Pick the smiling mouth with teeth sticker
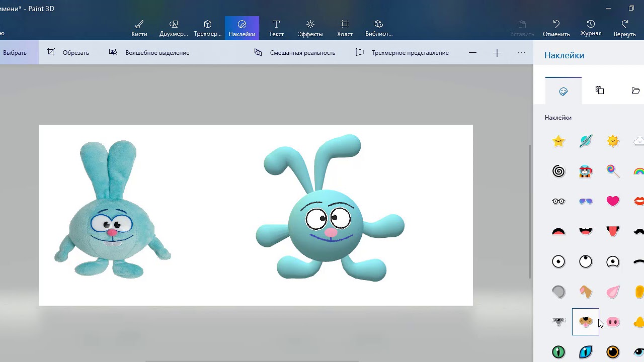This screenshot has height=362, width=644. click(586, 231)
